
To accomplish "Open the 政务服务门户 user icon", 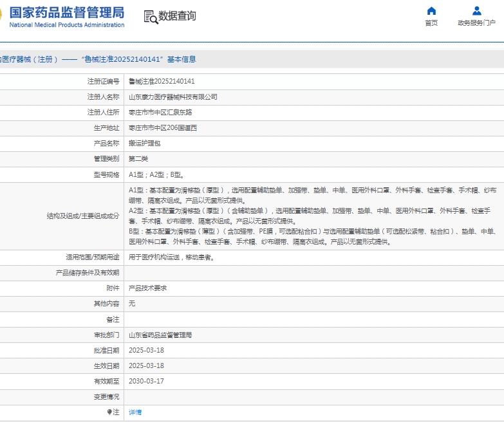I will click(477, 11).
